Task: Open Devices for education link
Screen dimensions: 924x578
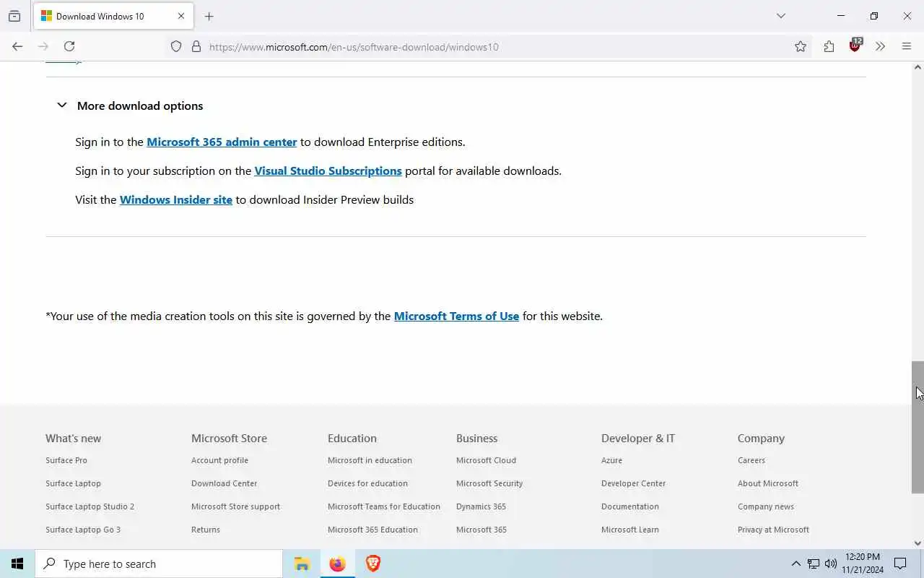Action: 367,483
